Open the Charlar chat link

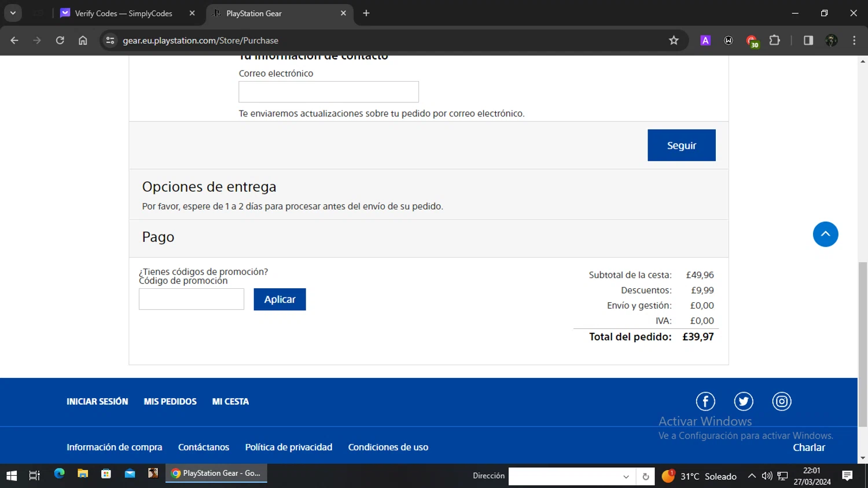(809, 447)
